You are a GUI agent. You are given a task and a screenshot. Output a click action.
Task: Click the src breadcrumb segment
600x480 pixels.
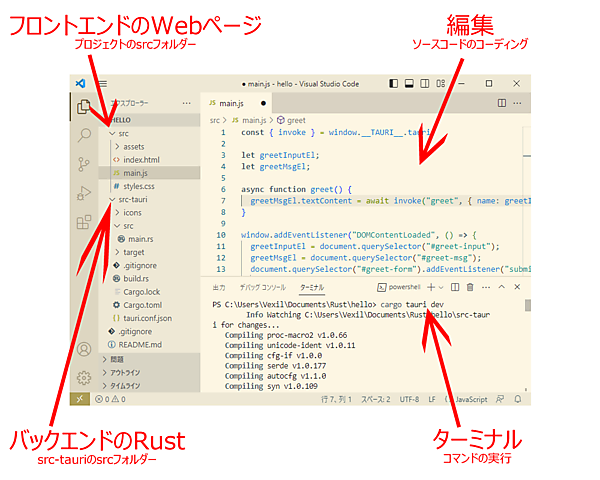pos(215,121)
